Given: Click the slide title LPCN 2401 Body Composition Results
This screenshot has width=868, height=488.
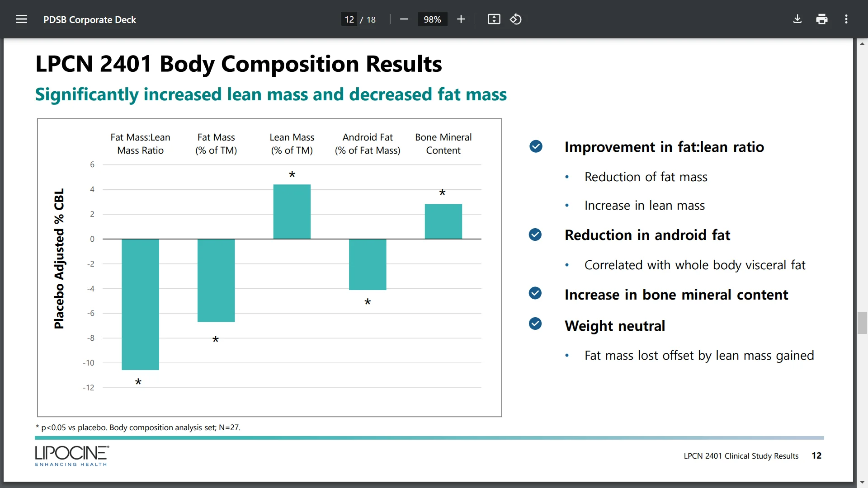Looking at the screenshot, I should click(x=239, y=64).
